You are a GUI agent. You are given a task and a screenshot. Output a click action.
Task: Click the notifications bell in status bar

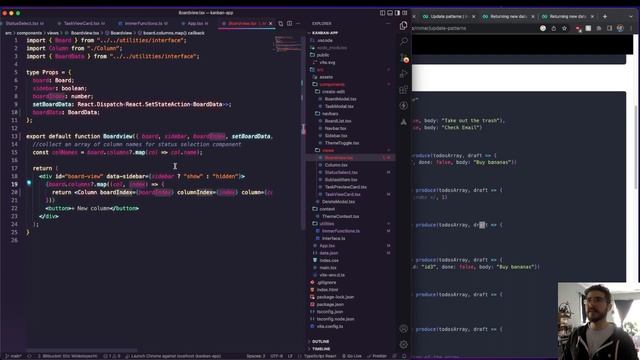(404, 356)
